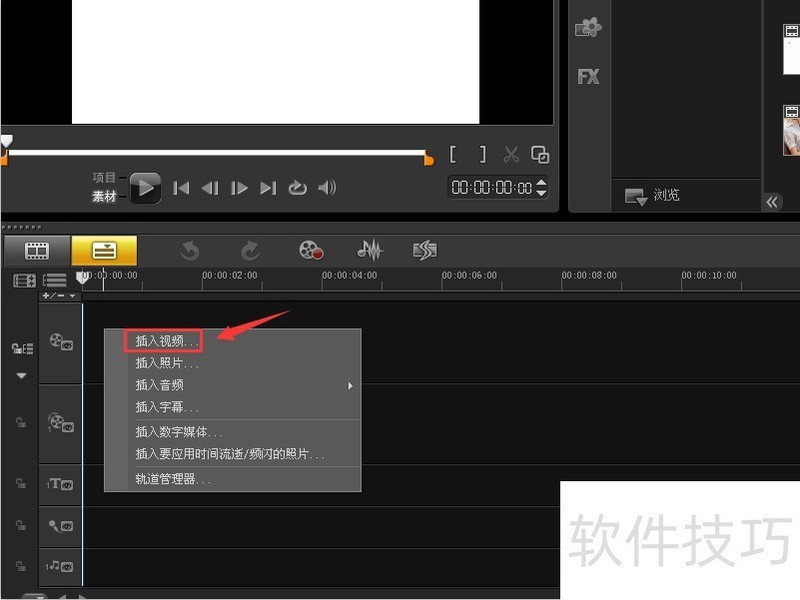Click the timecode field 00:00:00:00
This screenshot has width=800, height=600.
[492, 187]
